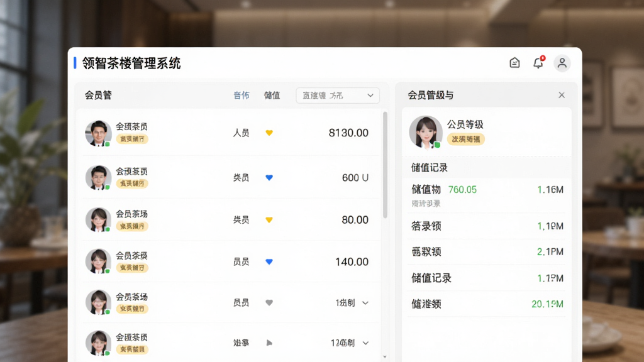This screenshot has width=644, height=362.
Task: Open the member avatar in the flag icon row
Action: 98,343
